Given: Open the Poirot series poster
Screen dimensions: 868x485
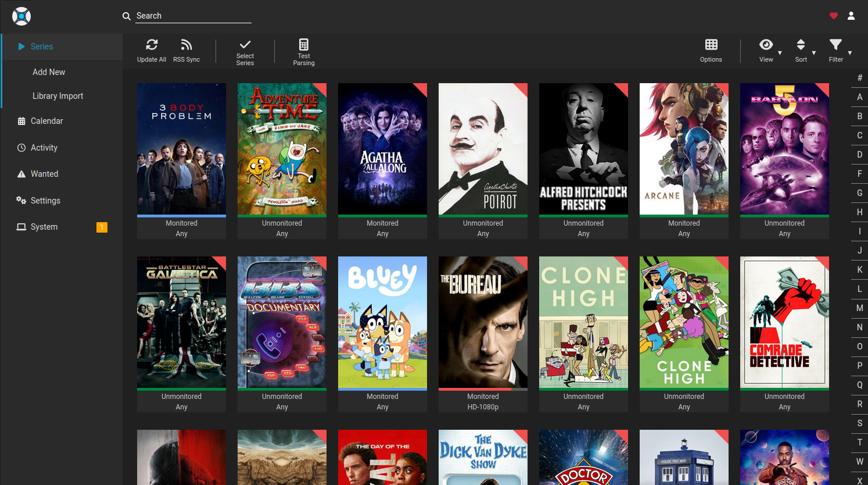Looking at the screenshot, I should coord(483,149).
